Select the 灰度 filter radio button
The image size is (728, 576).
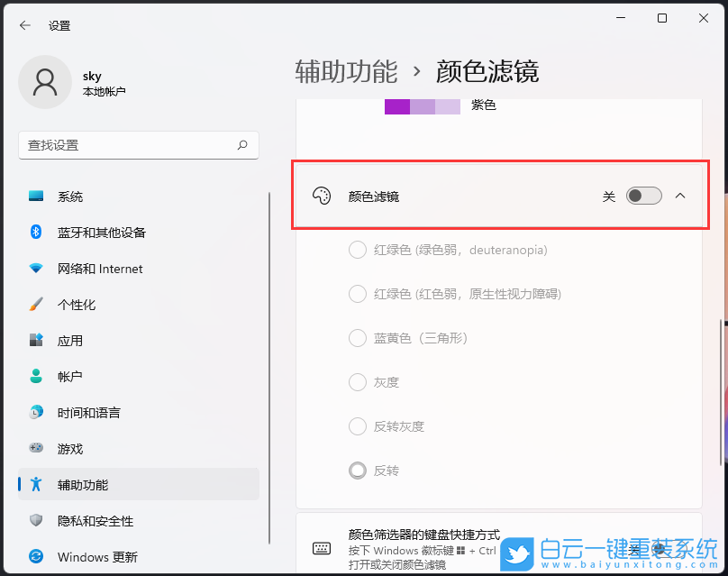[357, 382]
